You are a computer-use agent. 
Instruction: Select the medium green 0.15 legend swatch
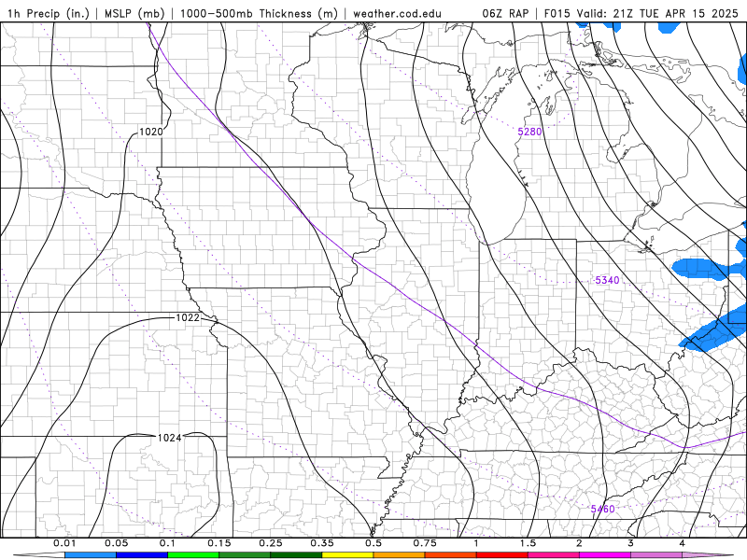click(x=245, y=555)
